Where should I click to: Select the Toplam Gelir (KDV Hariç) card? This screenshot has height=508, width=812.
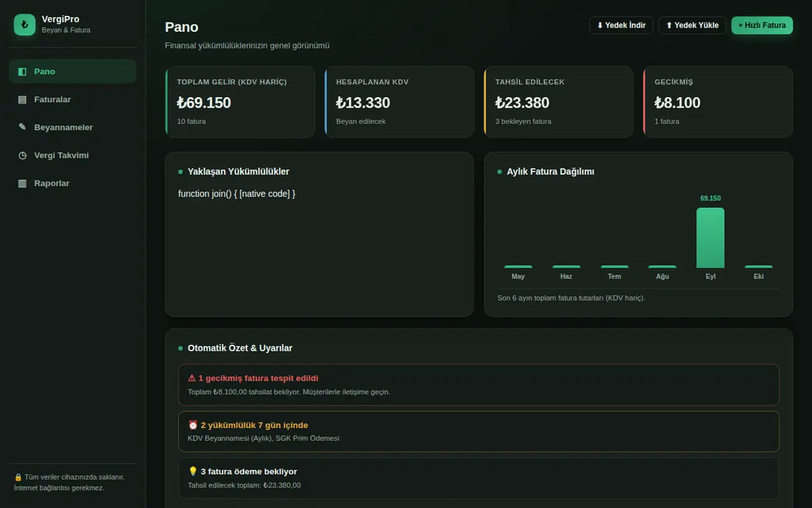coord(240,102)
